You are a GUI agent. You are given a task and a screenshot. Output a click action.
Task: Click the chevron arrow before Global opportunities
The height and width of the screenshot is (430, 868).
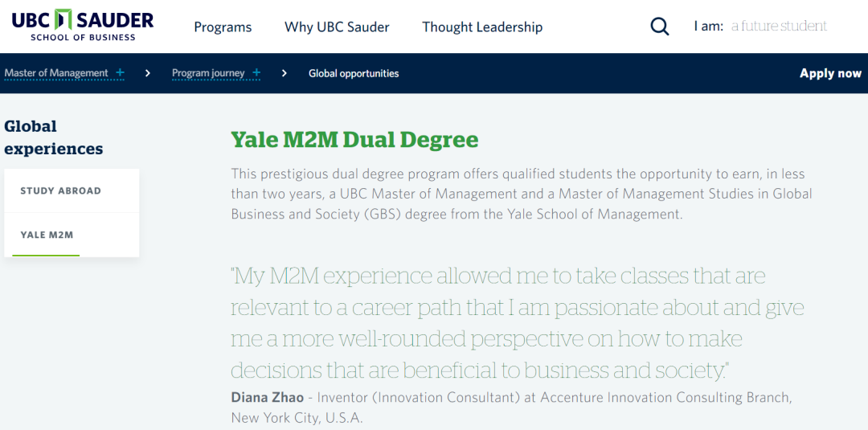click(285, 73)
